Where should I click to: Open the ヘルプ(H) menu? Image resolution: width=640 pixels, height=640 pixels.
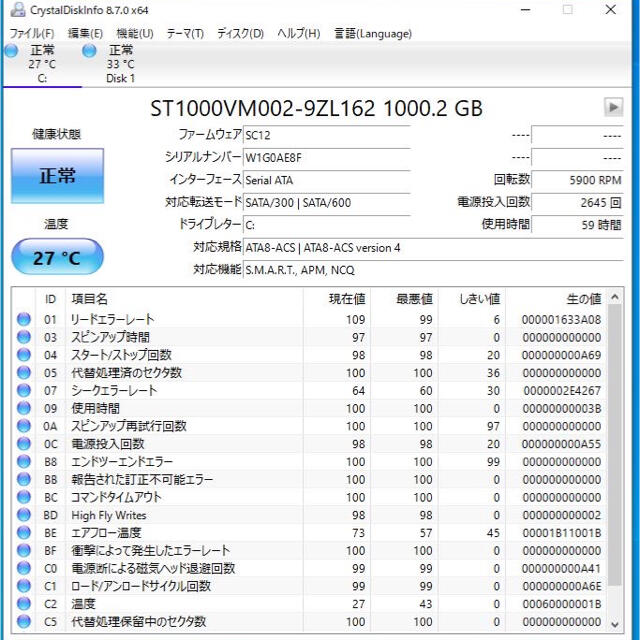298,33
